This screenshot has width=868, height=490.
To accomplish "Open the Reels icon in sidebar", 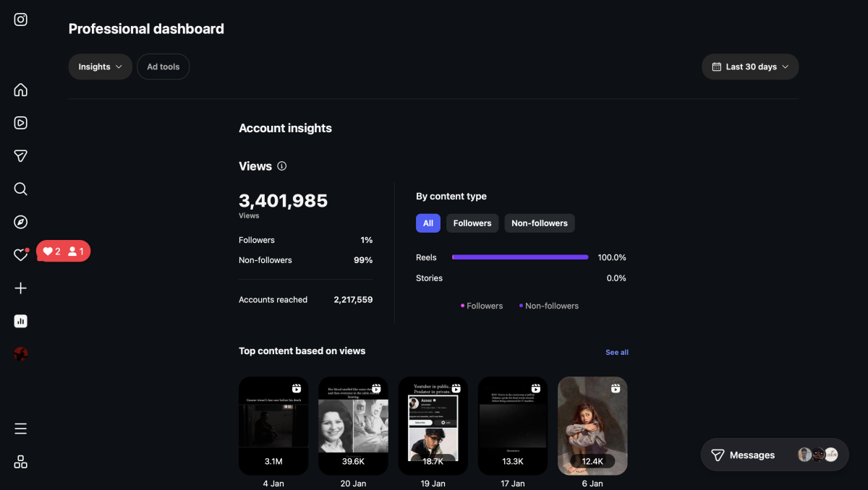I will (x=21, y=123).
